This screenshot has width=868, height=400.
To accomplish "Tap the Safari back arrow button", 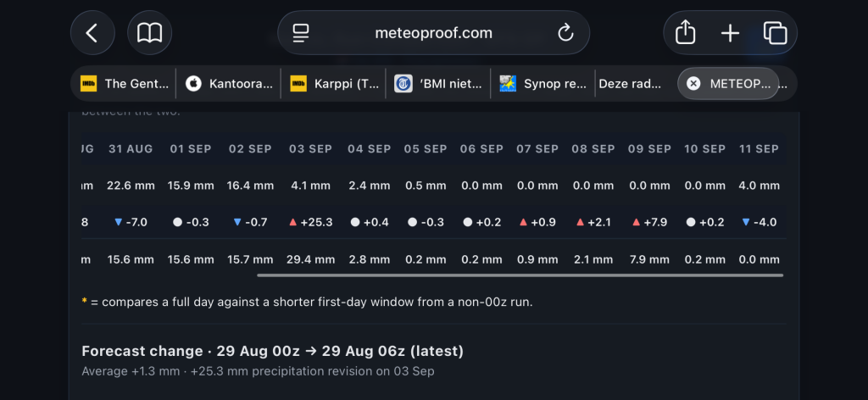I will 92,33.
